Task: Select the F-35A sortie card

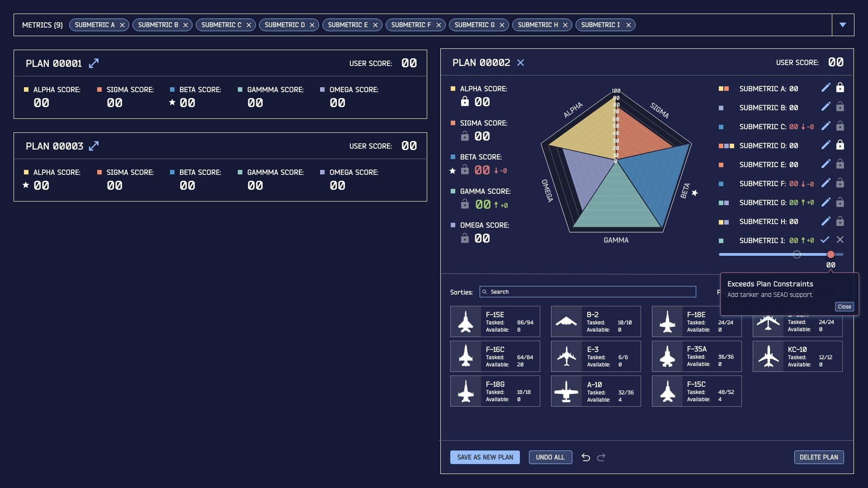Action: 697,356
